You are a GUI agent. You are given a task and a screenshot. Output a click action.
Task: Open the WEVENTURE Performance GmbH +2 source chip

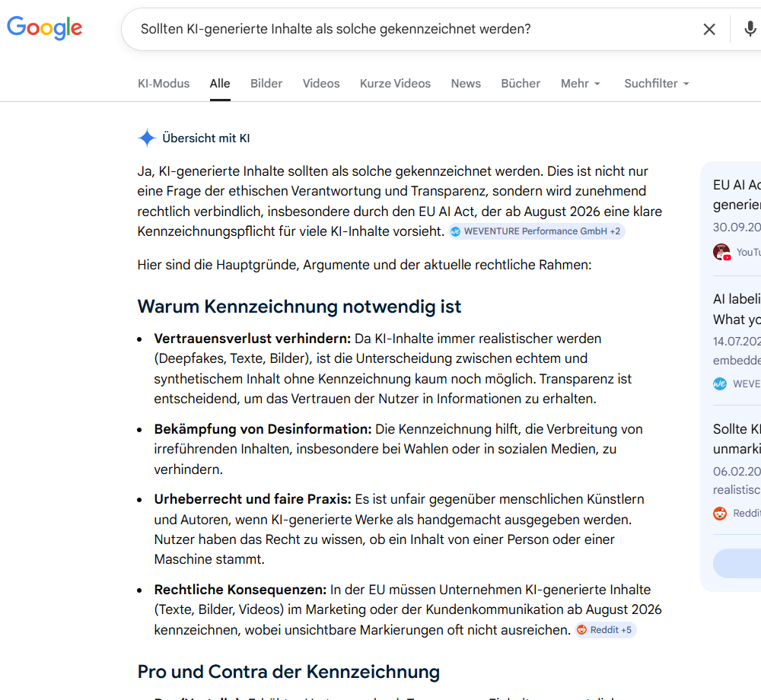coord(537,231)
